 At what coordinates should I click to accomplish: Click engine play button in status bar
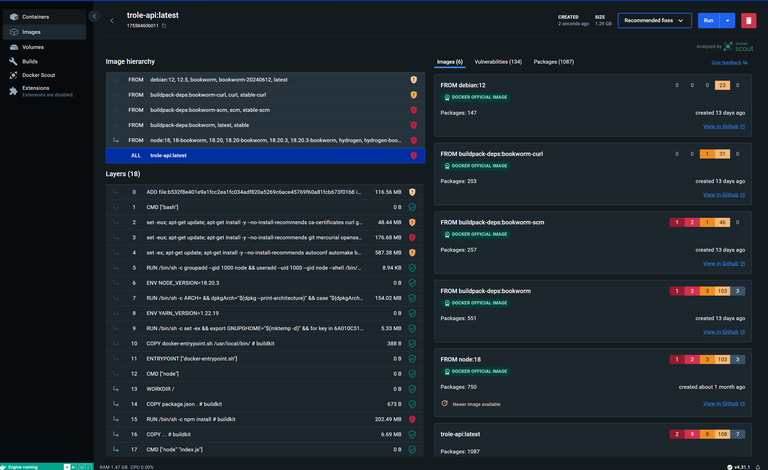[67, 467]
